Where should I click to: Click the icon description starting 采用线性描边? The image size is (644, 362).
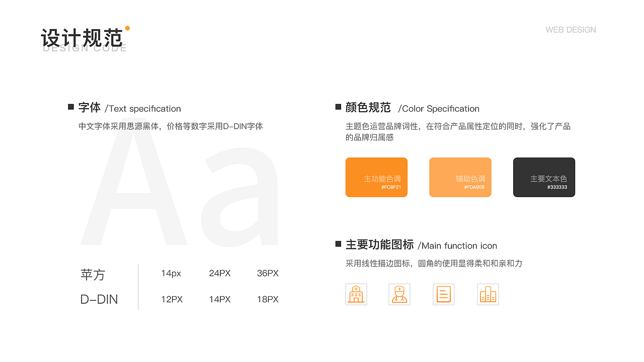tap(434, 263)
